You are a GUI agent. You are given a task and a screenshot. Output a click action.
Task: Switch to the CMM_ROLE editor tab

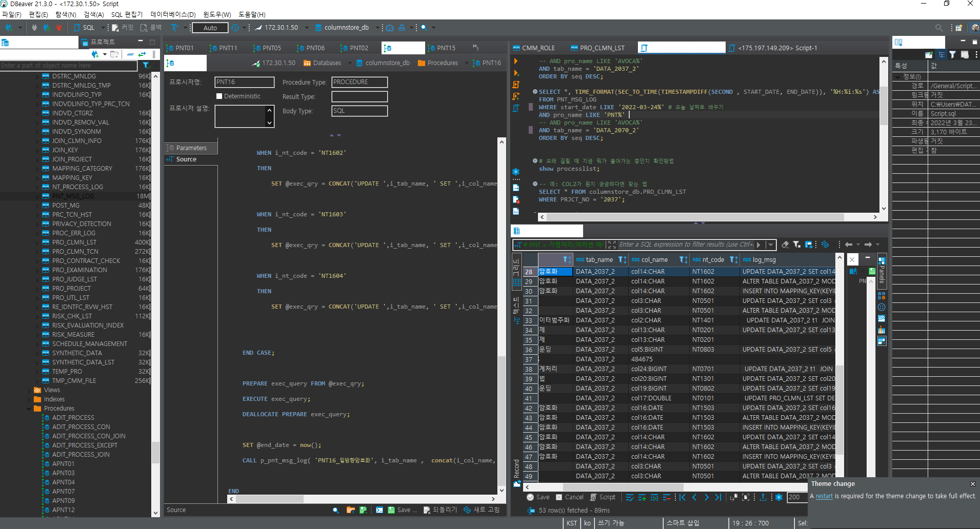[x=534, y=48]
